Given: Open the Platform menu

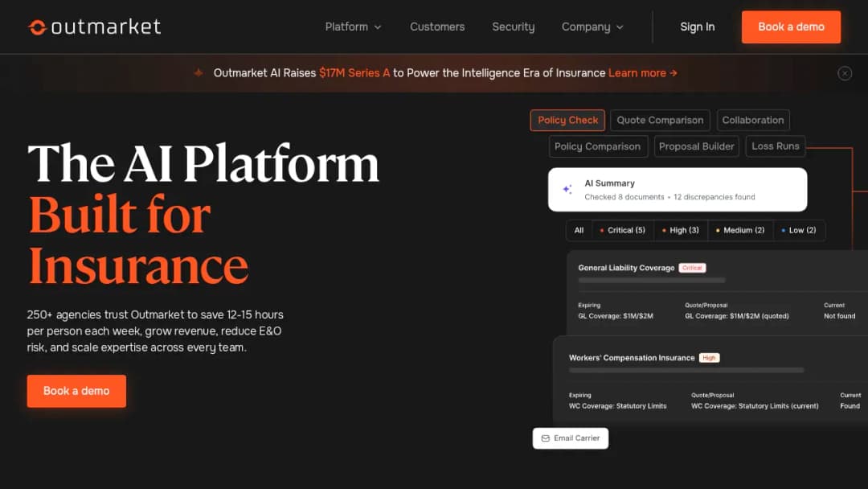Looking at the screenshot, I should [353, 27].
